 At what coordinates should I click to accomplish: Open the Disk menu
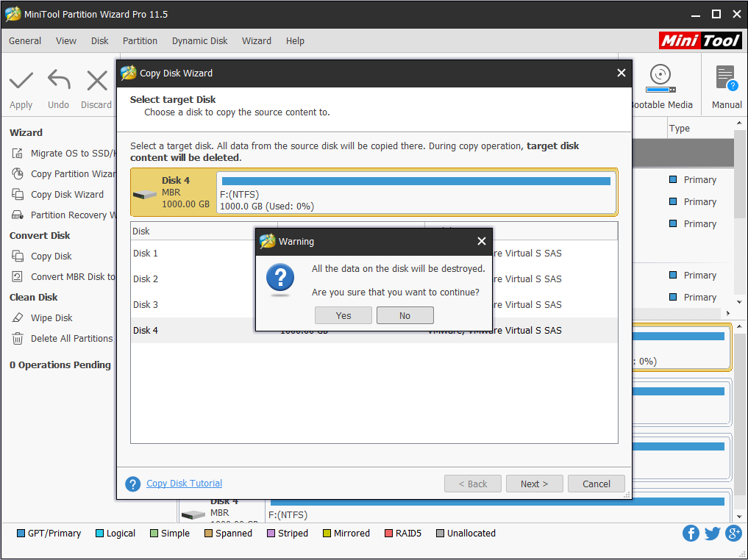click(100, 41)
